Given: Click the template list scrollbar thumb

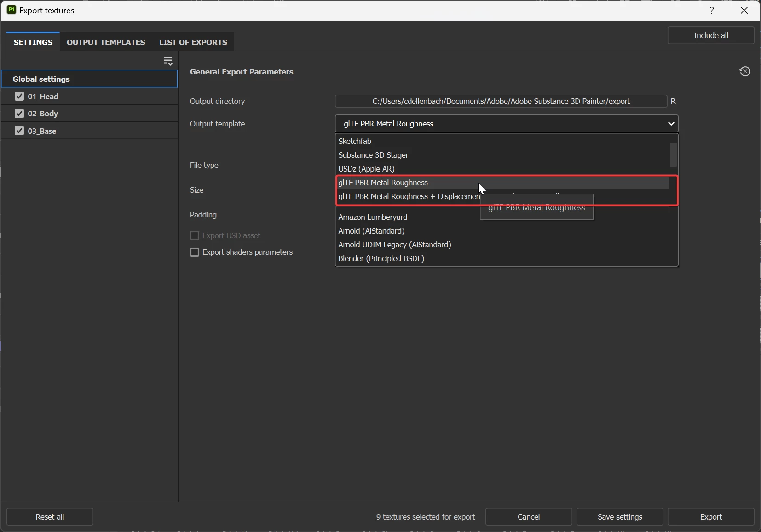Looking at the screenshot, I should point(673,155).
